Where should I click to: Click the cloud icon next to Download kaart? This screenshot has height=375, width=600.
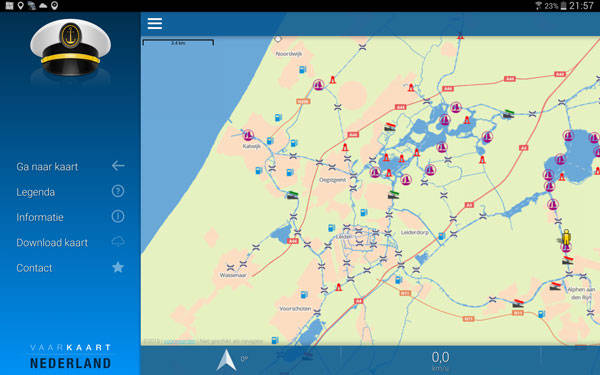click(x=118, y=242)
